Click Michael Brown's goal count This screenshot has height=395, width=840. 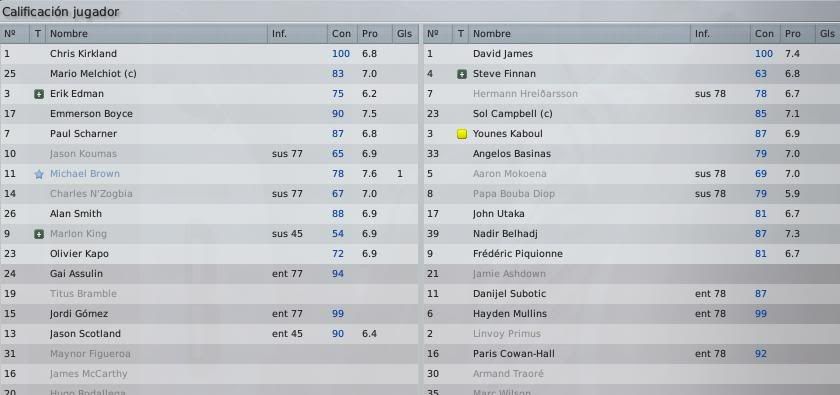(x=400, y=174)
